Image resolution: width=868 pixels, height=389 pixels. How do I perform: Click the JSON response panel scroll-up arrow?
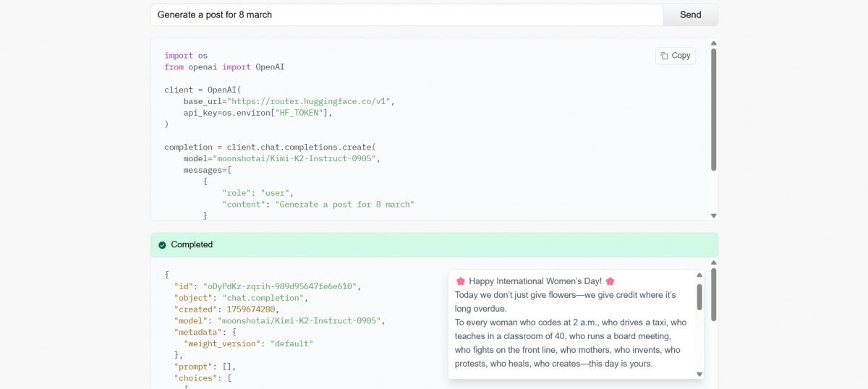pyautogui.click(x=714, y=262)
